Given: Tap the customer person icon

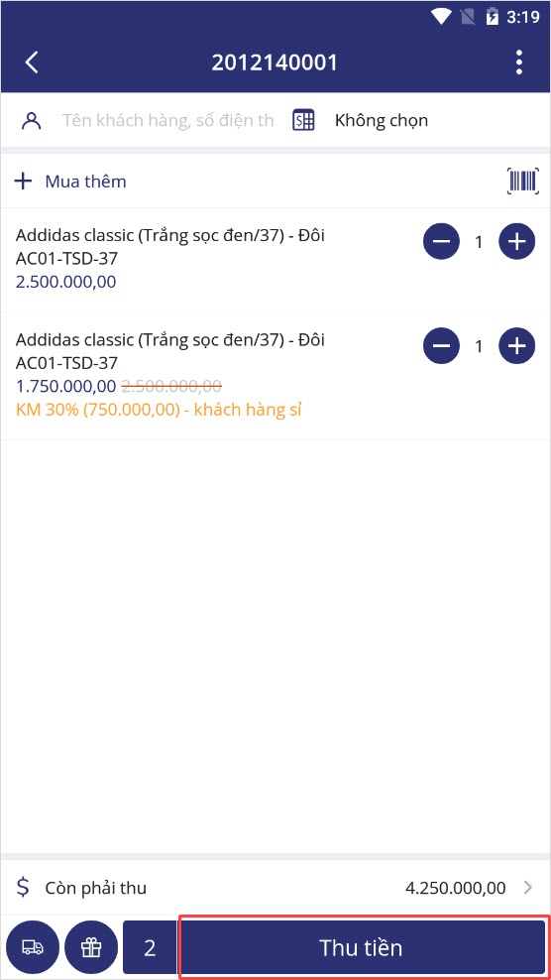Looking at the screenshot, I should [32, 120].
